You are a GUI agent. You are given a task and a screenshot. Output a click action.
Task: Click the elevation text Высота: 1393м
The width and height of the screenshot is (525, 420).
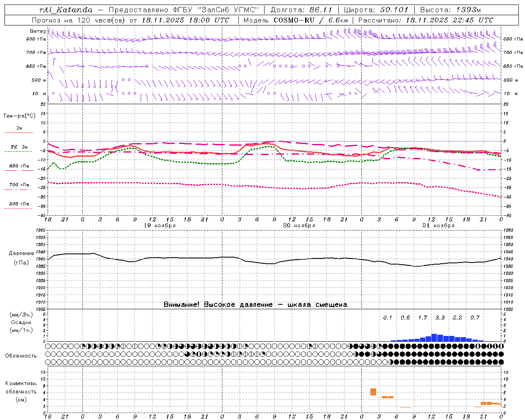pos(450,10)
